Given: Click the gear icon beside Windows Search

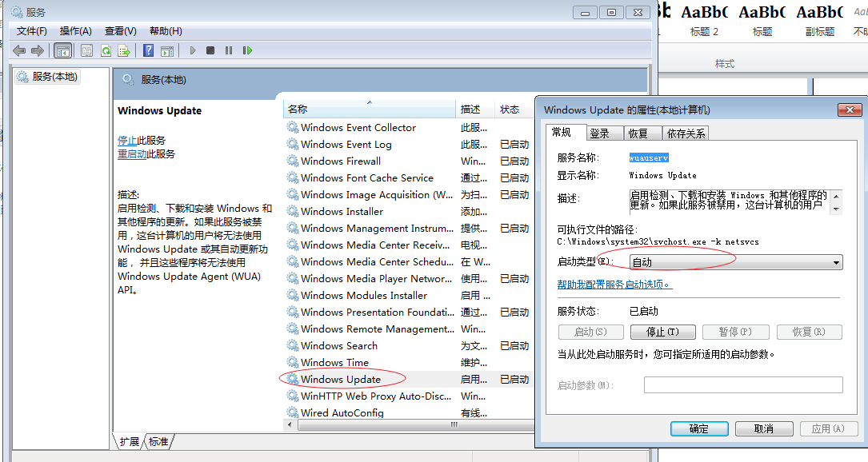Looking at the screenshot, I should point(292,345).
